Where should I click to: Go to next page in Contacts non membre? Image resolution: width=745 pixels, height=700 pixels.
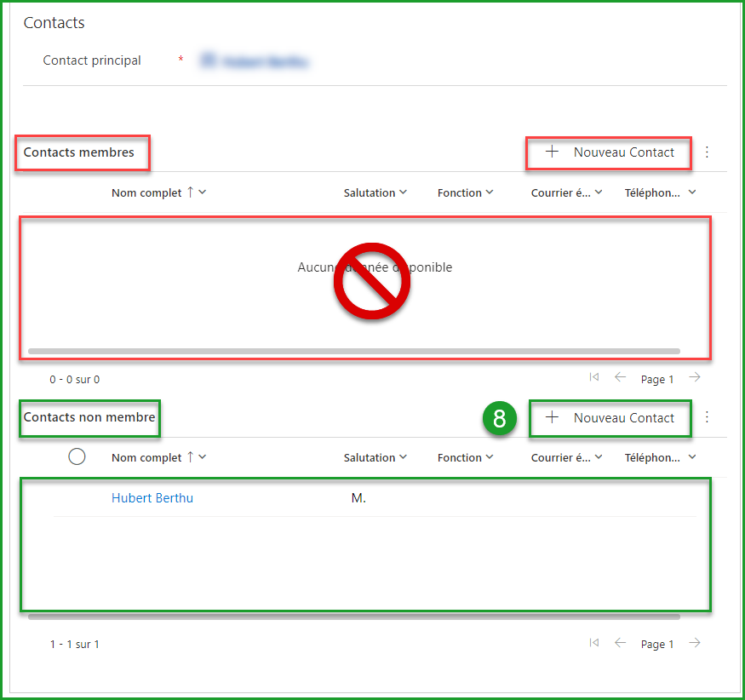(695, 643)
